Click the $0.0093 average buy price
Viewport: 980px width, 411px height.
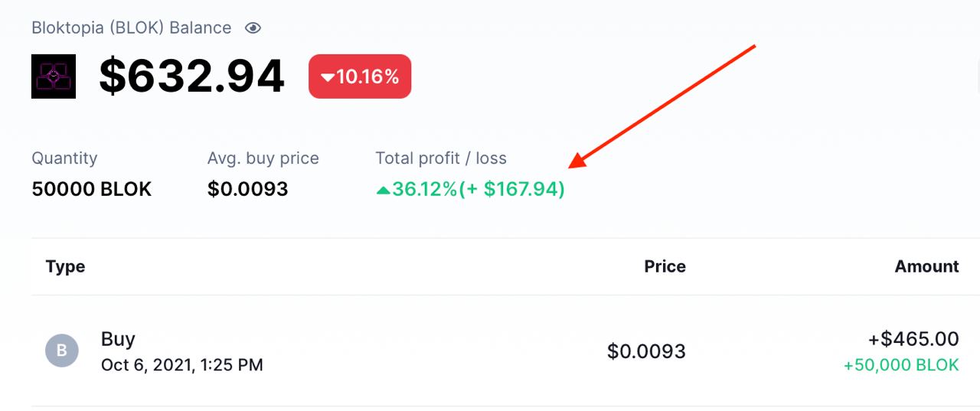(247, 189)
